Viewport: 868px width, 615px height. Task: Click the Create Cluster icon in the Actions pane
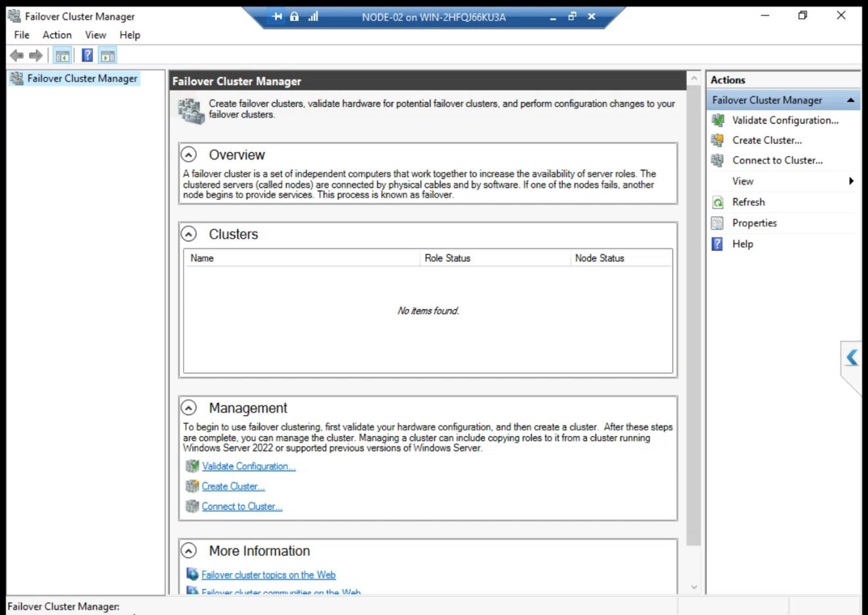(x=718, y=140)
